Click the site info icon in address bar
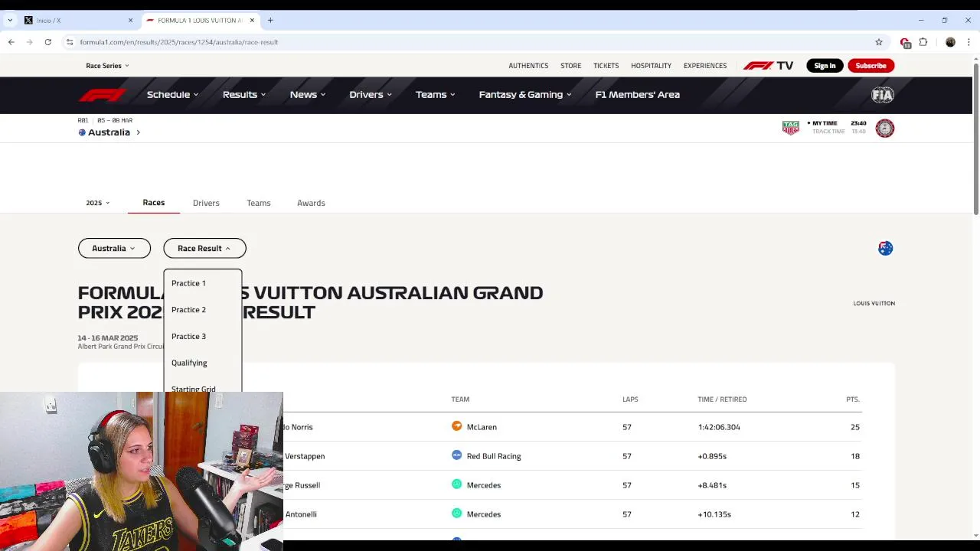The width and height of the screenshot is (980, 551). (70, 42)
